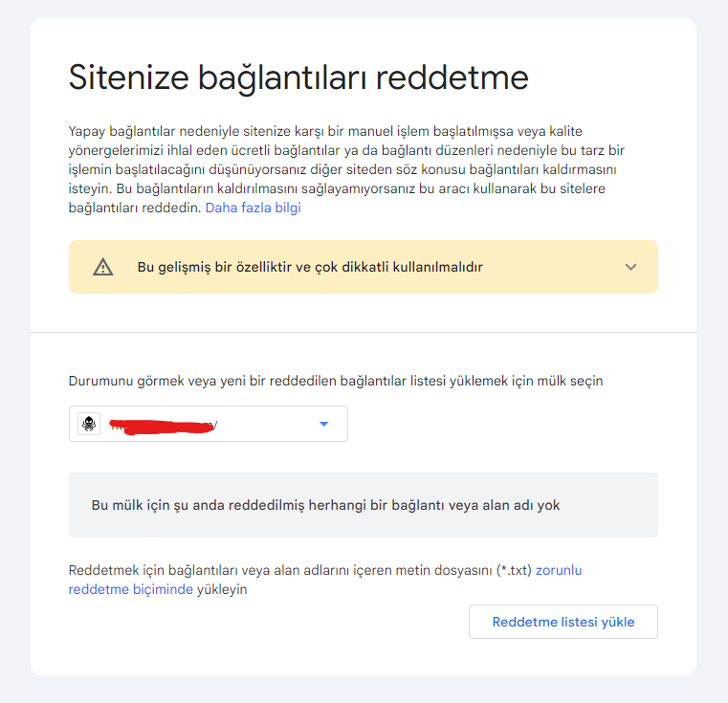Click the paragraph starting "Yapay bağlantılar nedeniyle"
This screenshot has height=703, width=728.
346,169
